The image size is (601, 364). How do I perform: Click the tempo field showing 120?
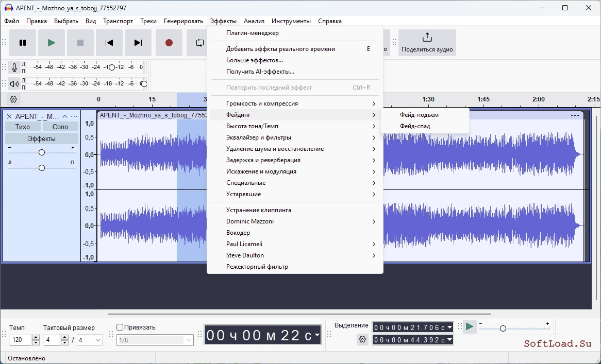coord(20,340)
